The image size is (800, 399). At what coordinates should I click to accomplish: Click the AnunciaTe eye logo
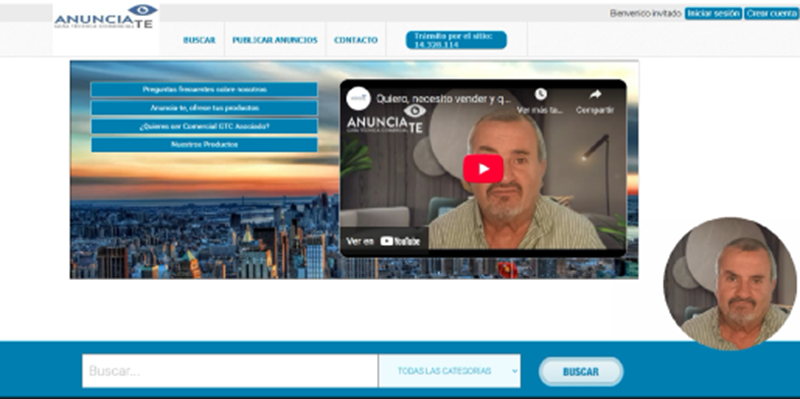pyautogui.click(x=106, y=16)
